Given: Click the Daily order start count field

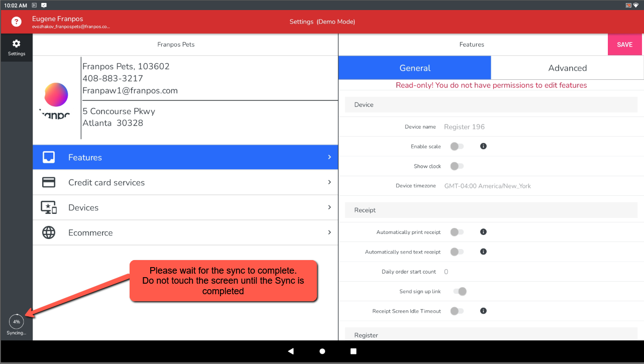Looking at the screenshot, I should point(446,272).
